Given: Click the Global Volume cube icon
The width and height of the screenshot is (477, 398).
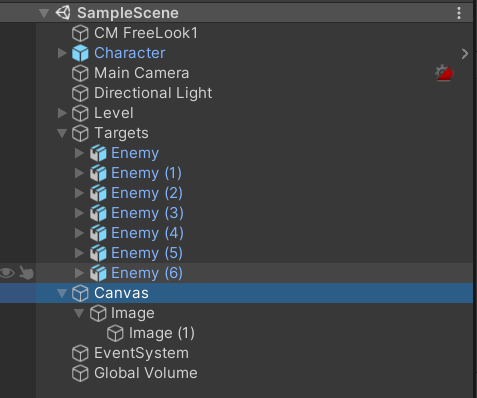Looking at the screenshot, I should (80, 373).
